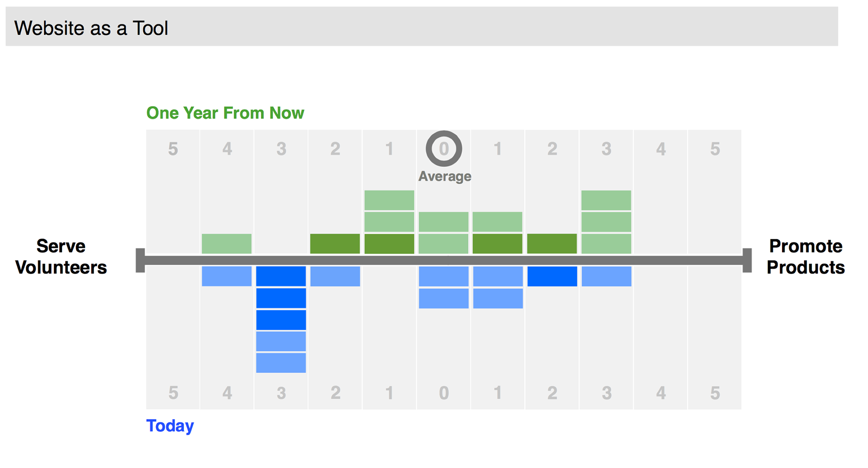Select bottom light blue block in left column 3
This screenshot has height=468, width=868.
click(281, 363)
